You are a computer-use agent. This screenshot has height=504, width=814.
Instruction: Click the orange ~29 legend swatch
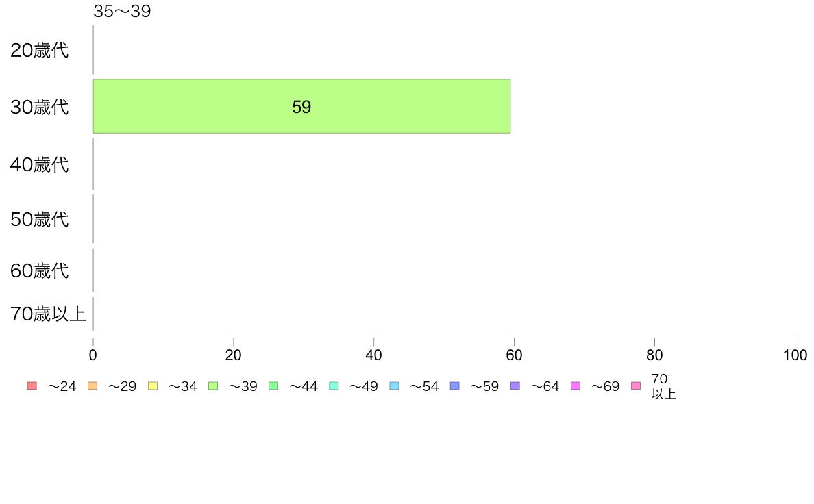[x=92, y=386]
